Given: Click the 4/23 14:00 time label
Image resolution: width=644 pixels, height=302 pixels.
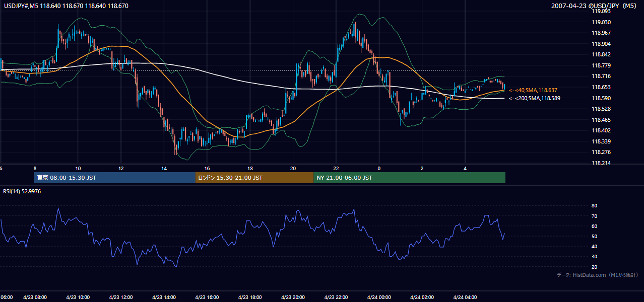Looking at the screenshot, I should [x=164, y=297].
